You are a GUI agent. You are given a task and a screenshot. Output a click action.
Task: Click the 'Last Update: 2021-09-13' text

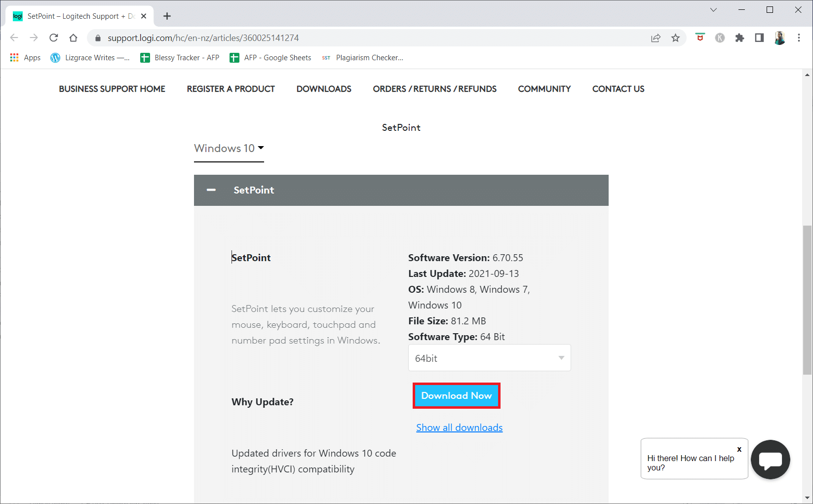464,273
